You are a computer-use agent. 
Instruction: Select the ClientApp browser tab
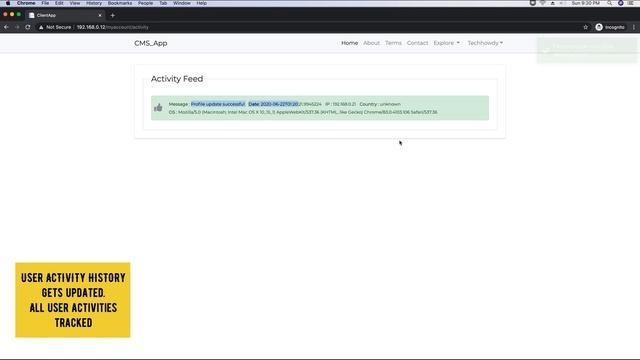pyautogui.click(x=64, y=16)
